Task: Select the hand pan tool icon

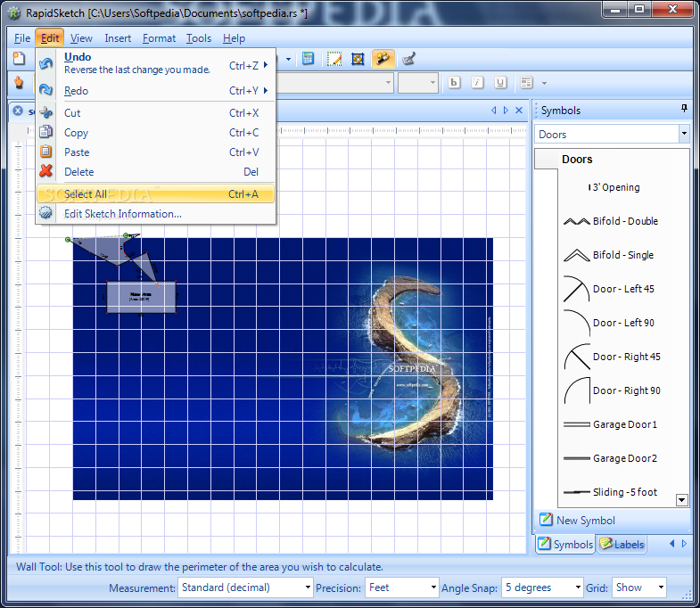Action: 19,83
